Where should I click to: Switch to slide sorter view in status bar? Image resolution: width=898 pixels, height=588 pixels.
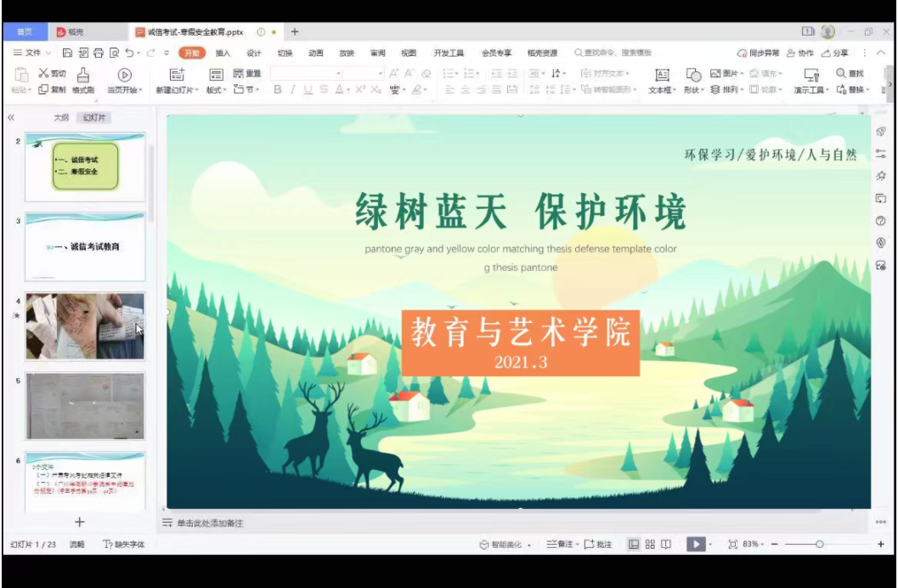click(650, 545)
